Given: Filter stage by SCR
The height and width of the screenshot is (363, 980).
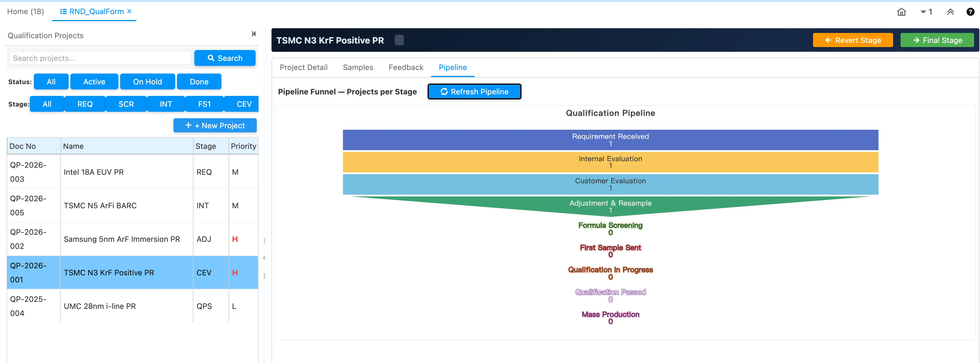Looking at the screenshot, I should click(x=126, y=104).
